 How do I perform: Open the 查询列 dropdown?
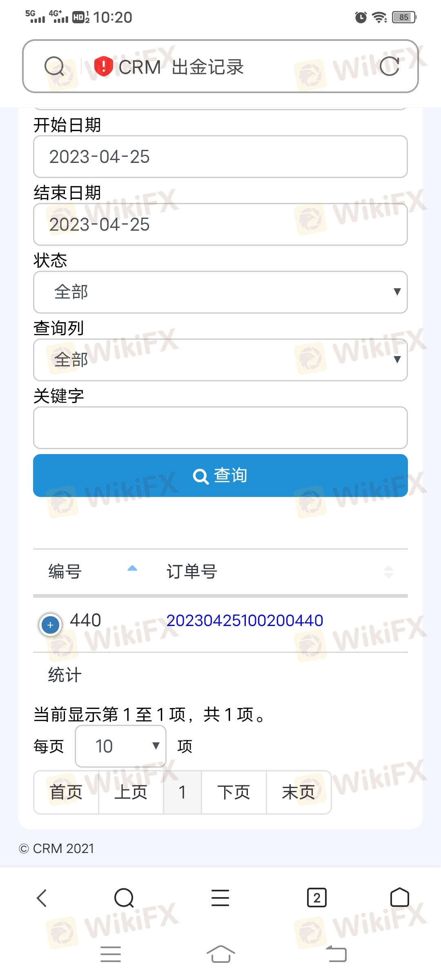220,360
